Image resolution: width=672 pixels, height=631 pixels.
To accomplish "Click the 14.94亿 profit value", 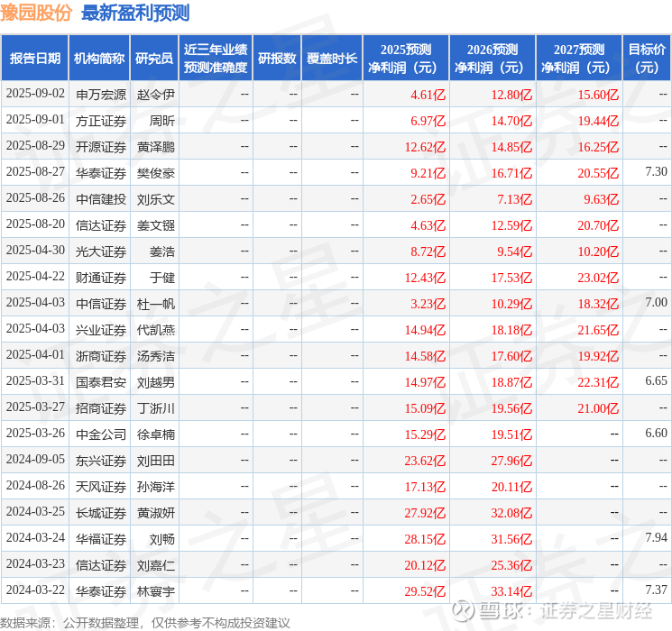I will click(x=425, y=330).
